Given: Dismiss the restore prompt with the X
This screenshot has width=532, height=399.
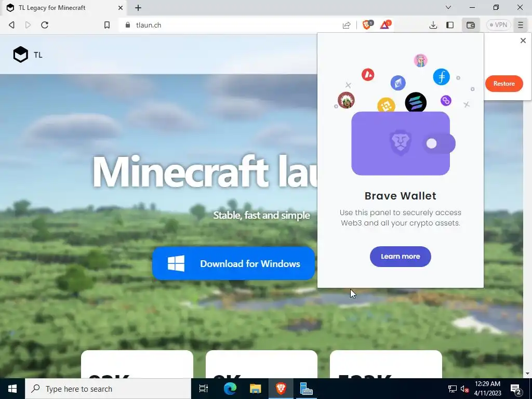Looking at the screenshot, I should [x=523, y=41].
